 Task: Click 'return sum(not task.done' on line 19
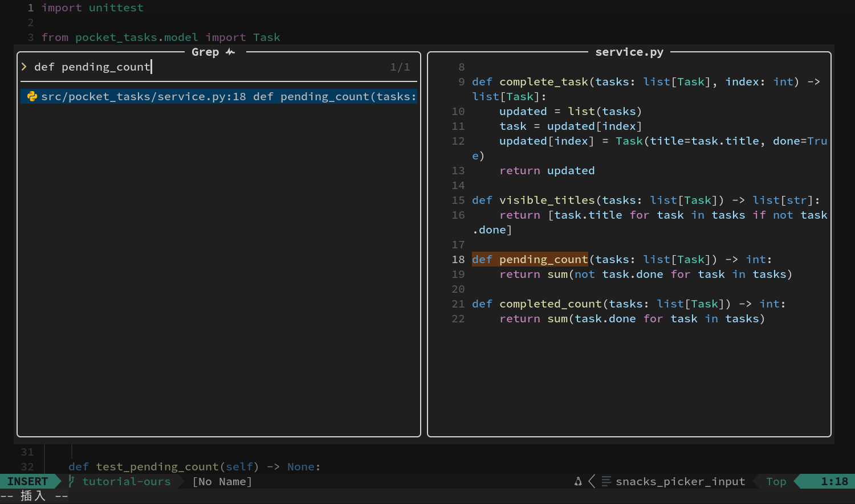tap(581, 274)
